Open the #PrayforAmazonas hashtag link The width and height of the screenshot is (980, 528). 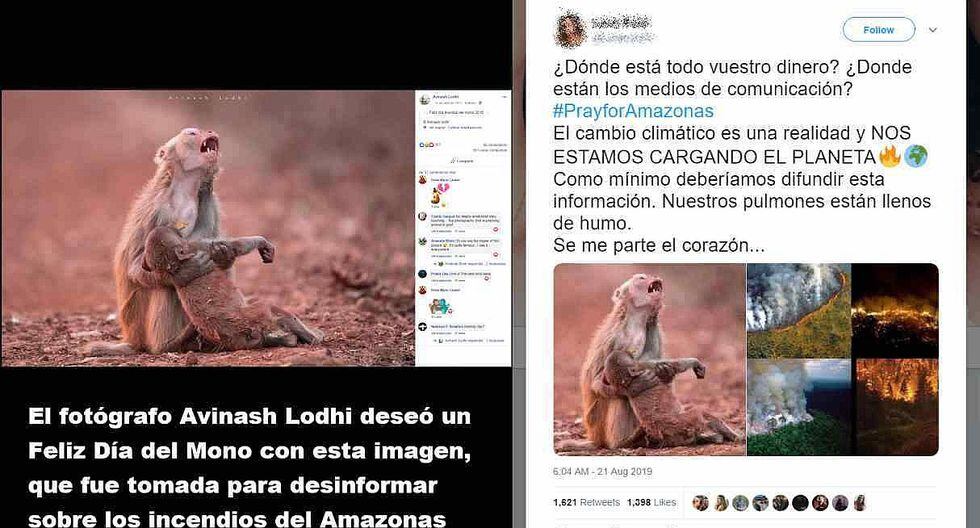tap(633, 111)
